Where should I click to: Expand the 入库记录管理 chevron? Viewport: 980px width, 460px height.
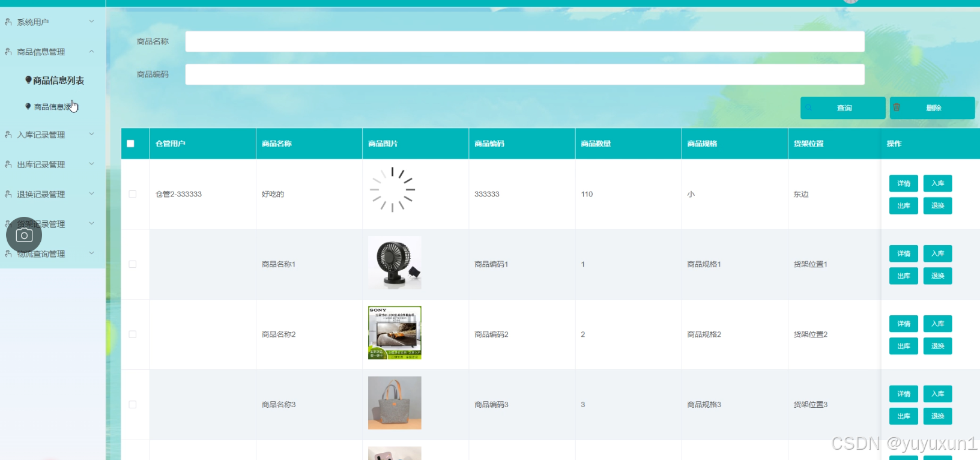click(x=92, y=134)
